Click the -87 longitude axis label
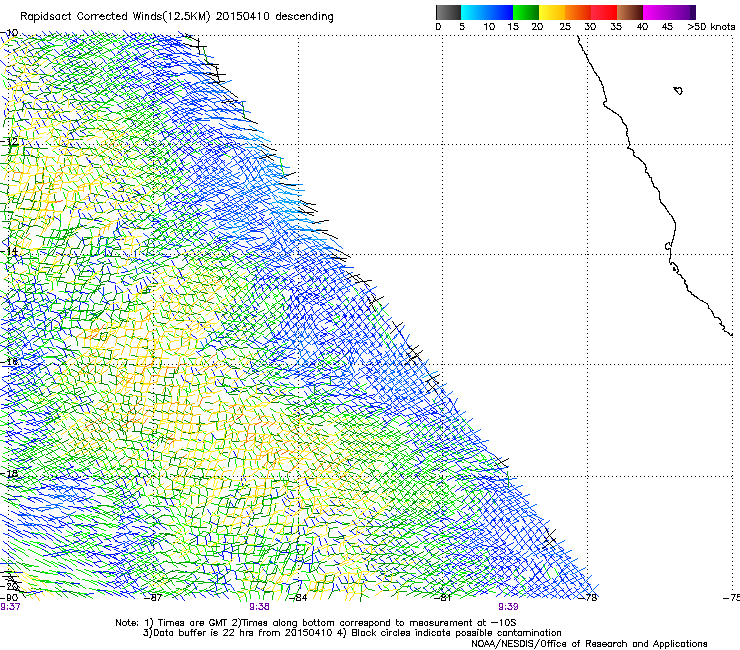The height and width of the screenshot is (650, 740). coord(152,598)
